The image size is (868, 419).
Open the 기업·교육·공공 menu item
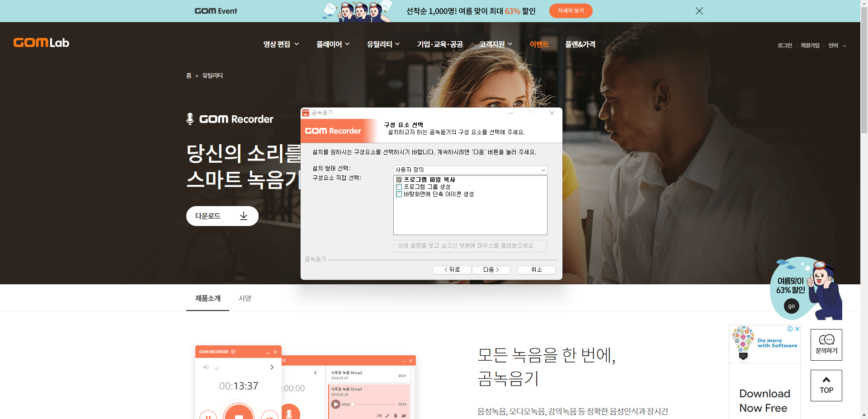440,44
